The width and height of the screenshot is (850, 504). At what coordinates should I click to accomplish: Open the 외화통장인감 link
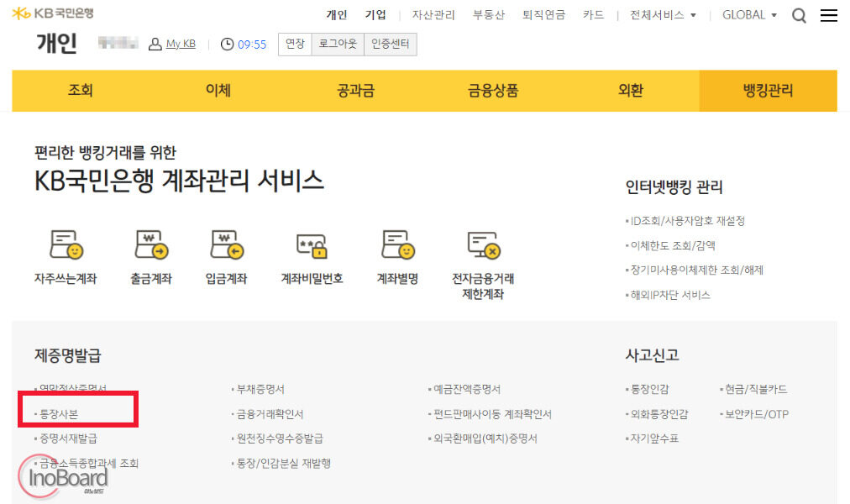(x=658, y=414)
